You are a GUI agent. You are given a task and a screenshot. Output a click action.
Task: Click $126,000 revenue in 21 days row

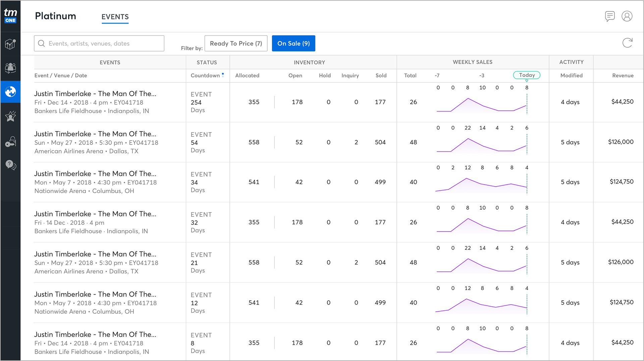[621, 262]
